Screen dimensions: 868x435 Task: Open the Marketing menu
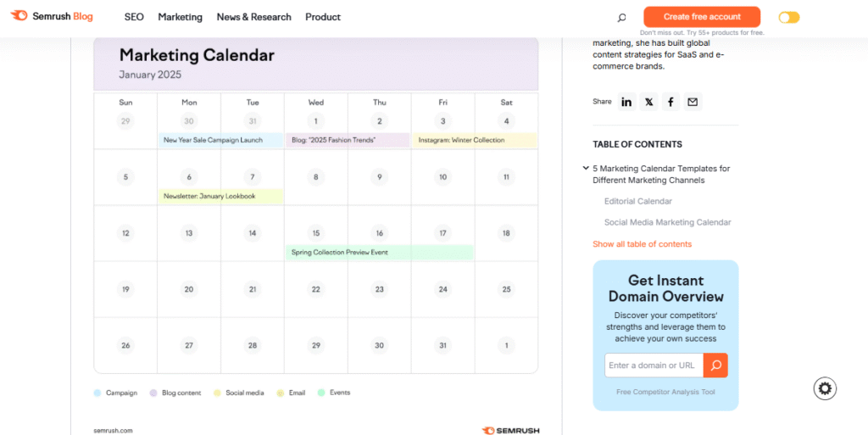(x=180, y=17)
